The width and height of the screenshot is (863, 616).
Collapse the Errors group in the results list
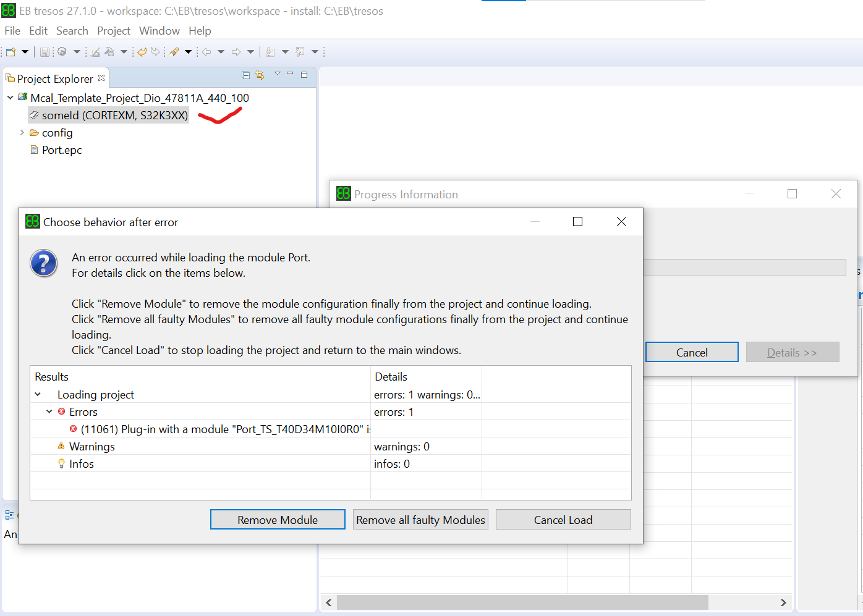[x=49, y=411]
